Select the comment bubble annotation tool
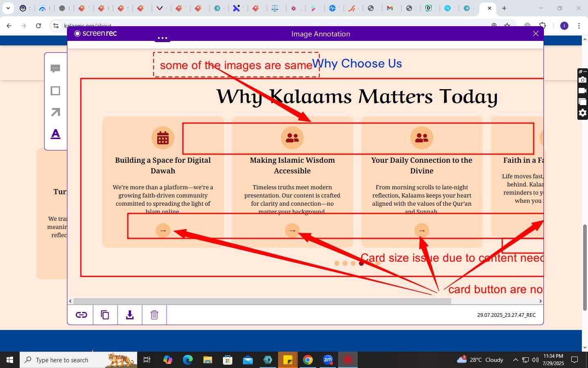The width and height of the screenshot is (588, 368). (56, 69)
